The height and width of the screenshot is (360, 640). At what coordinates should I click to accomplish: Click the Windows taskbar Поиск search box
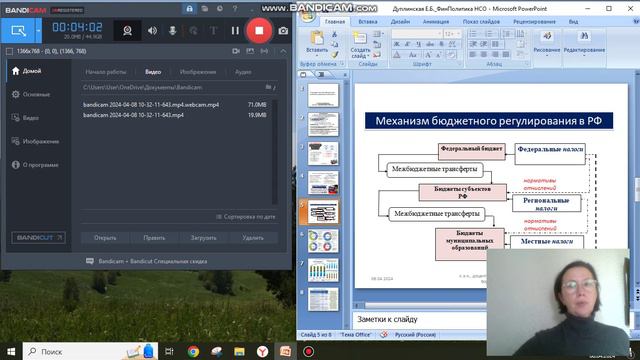[90, 351]
